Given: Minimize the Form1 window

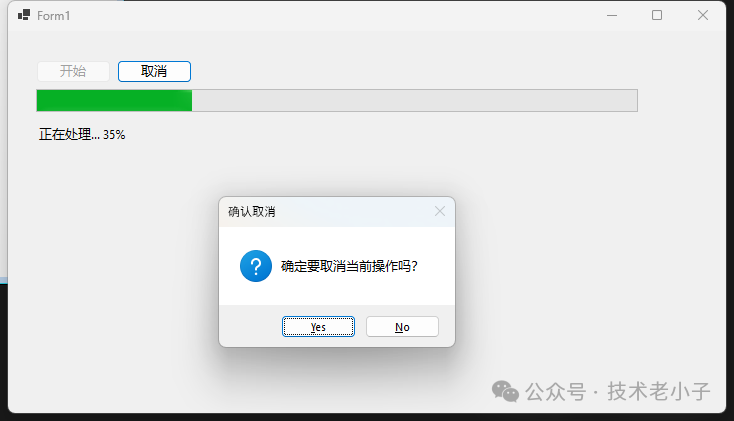Looking at the screenshot, I should [612, 15].
